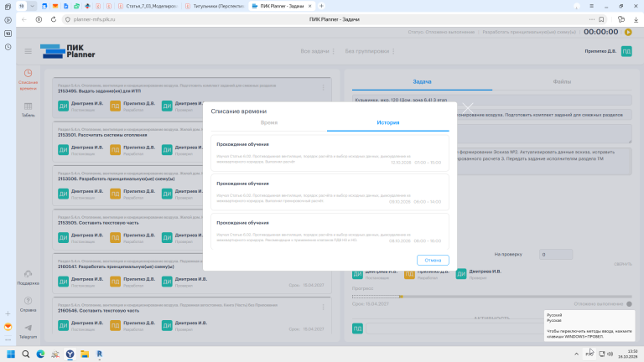Open the Telegram link in the sidebar
Screen dimensions: 644x362
coord(28,331)
